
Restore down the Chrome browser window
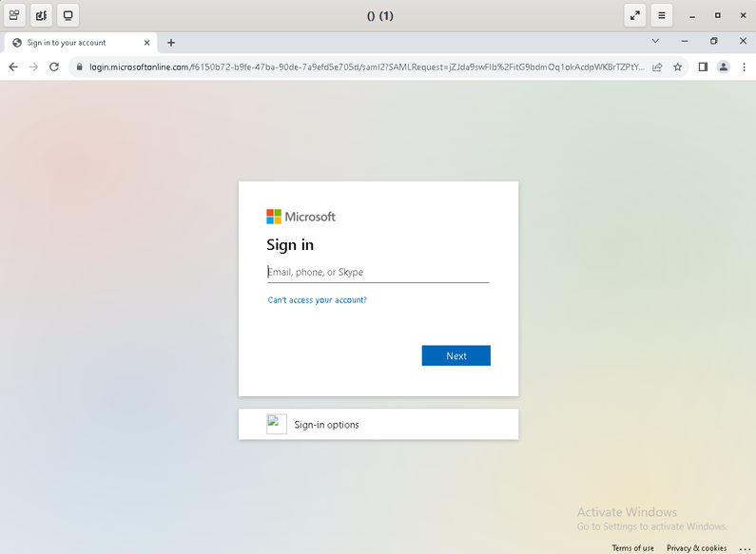(x=713, y=41)
